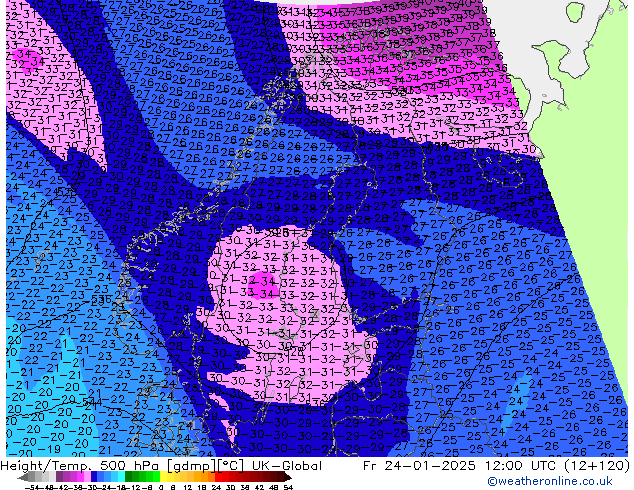Click the bright red swatch in the legend
634x490 pixels.
point(218,476)
